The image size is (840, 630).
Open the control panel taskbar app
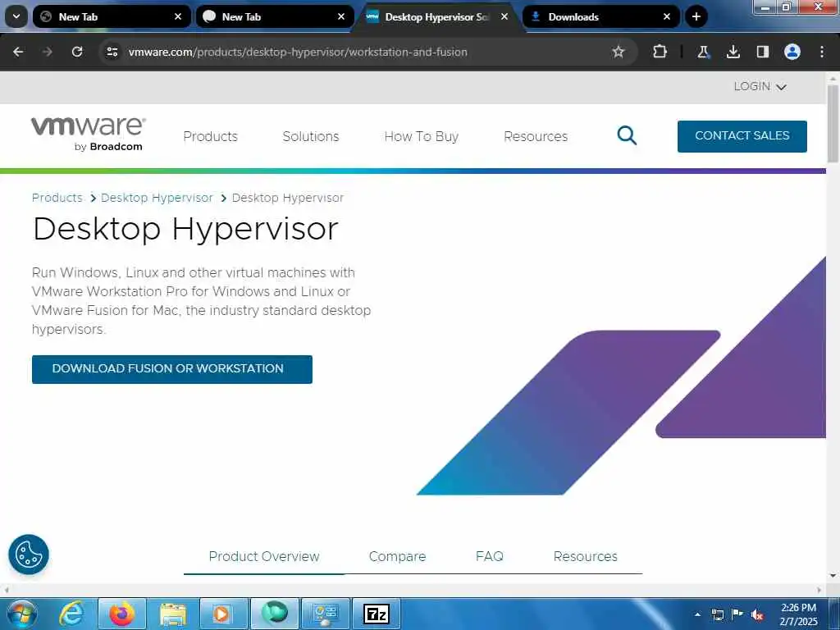click(x=325, y=614)
